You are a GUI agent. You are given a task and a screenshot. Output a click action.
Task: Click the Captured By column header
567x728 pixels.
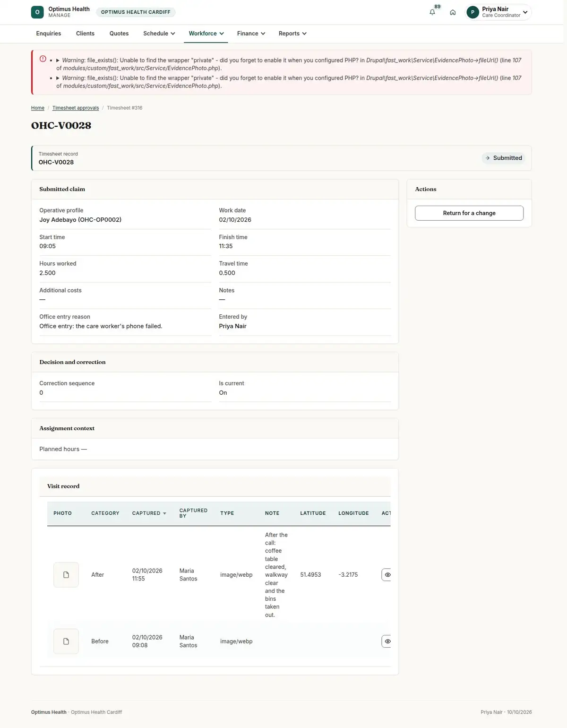pyautogui.click(x=193, y=513)
